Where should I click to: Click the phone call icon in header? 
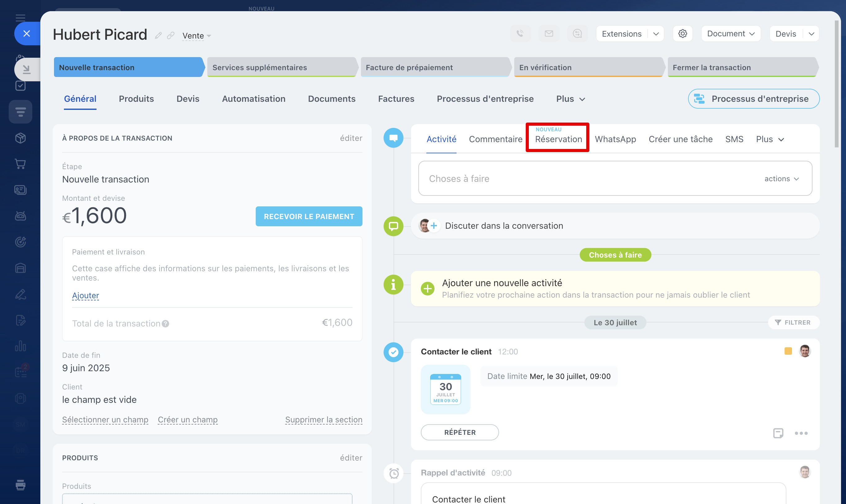(x=520, y=34)
